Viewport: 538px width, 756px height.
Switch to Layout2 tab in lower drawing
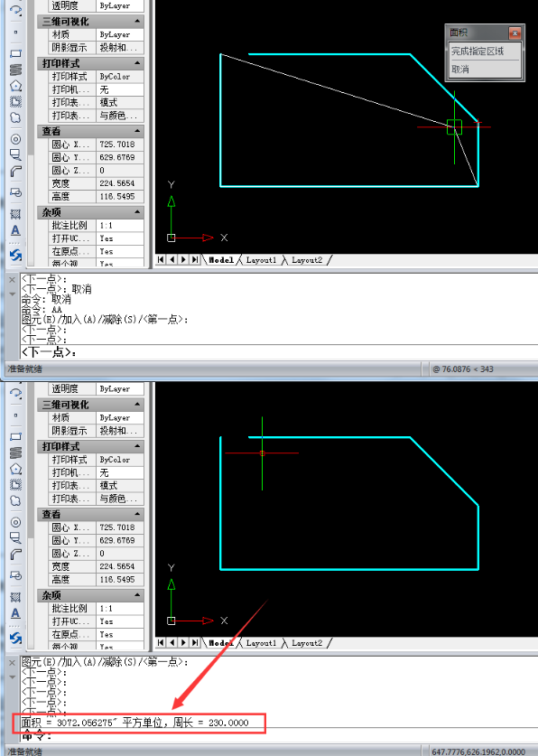[307, 643]
